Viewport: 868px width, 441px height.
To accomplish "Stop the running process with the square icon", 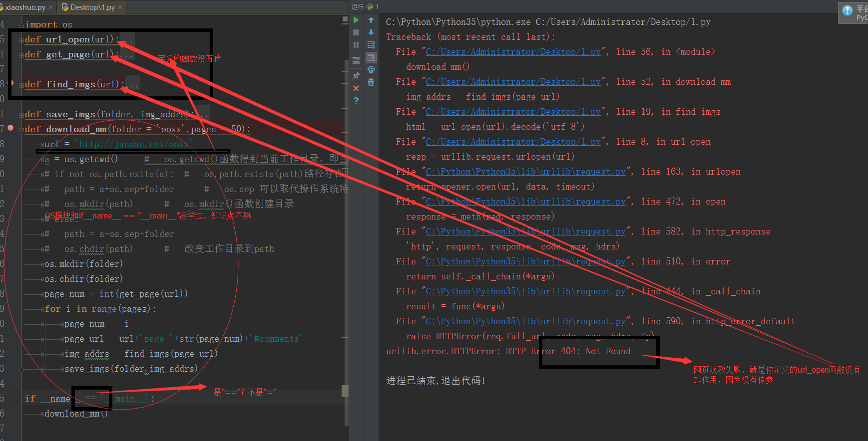I will point(356,32).
